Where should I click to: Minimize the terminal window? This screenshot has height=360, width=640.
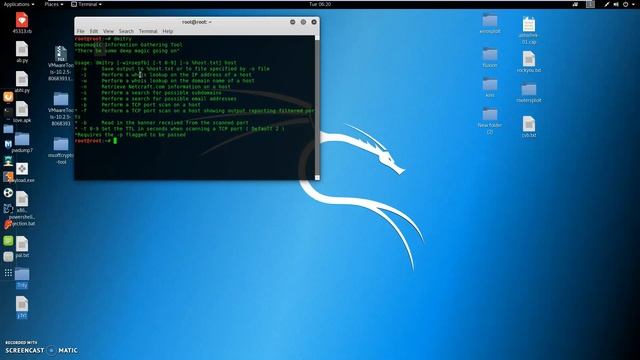(x=293, y=22)
